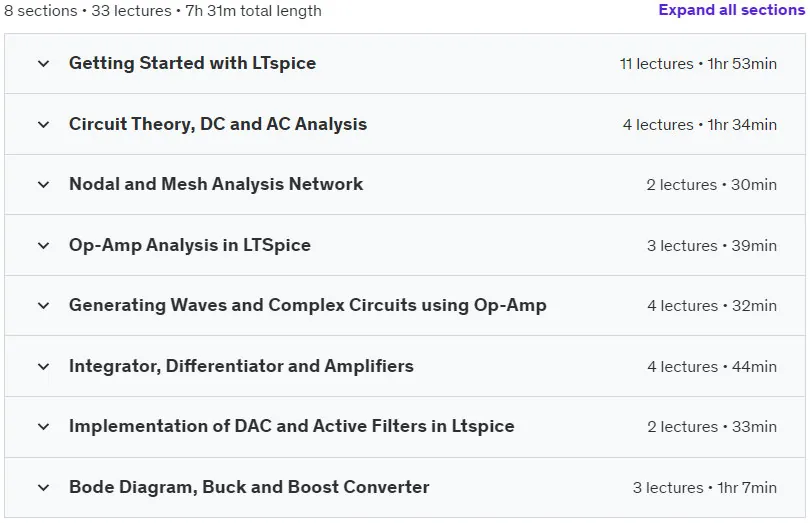Select Integrator, Differentiator and Amplifiers heading
Image resolution: width=810 pixels, height=523 pixels.
point(241,366)
